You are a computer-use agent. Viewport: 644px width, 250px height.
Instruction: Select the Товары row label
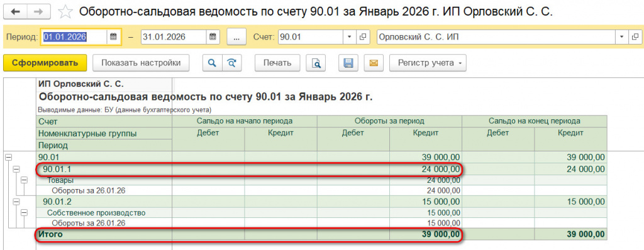(60, 180)
